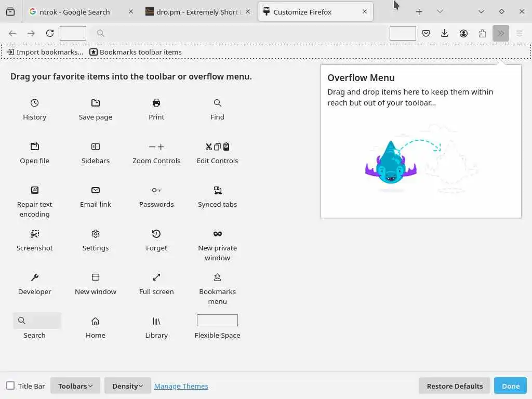Click the window maximize diamond icon

click(x=501, y=11)
